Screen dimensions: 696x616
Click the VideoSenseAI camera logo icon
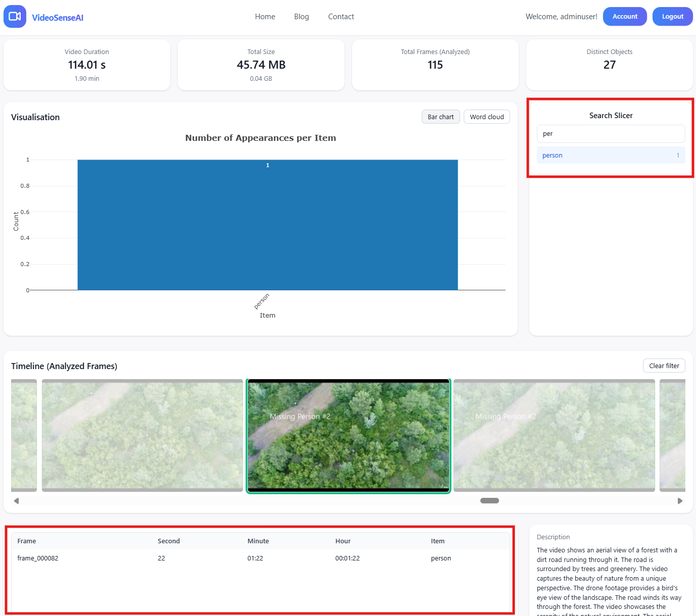point(15,17)
